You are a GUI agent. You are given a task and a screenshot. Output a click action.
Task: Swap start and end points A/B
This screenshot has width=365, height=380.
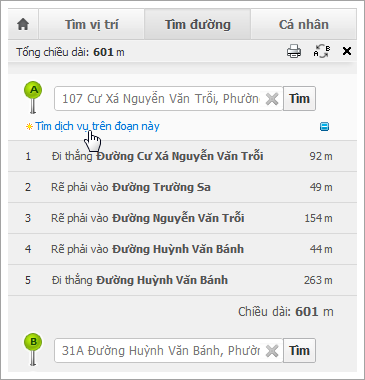[x=322, y=52]
